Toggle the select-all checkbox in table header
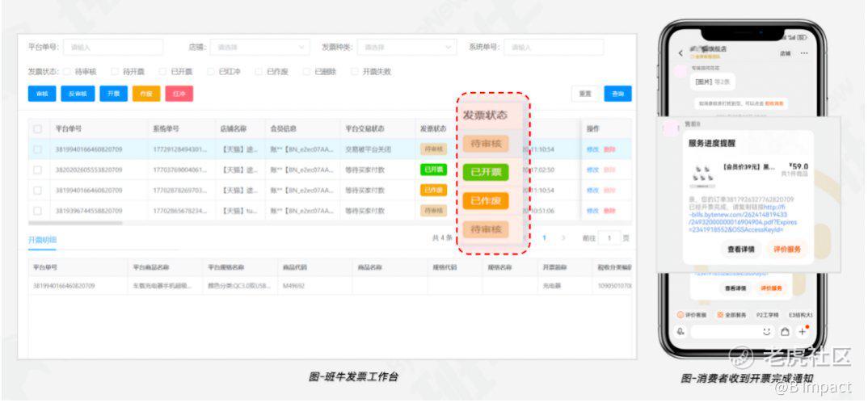Viewport: 868px width, 407px height. point(38,129)
